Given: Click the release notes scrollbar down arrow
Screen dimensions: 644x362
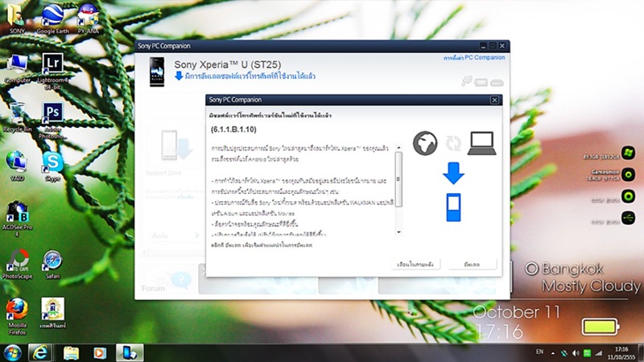Looking at the screenshot, I should tap(398, 232).
